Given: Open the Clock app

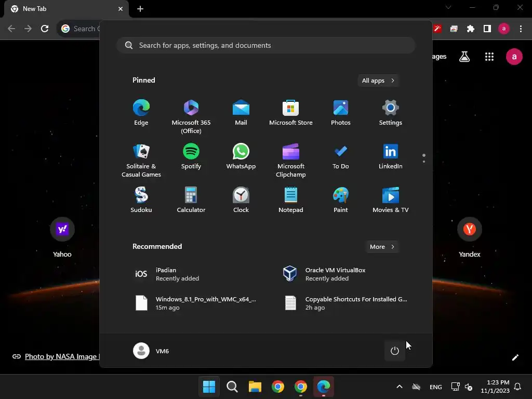Looking at the screenshot, I should pos(241,201).
